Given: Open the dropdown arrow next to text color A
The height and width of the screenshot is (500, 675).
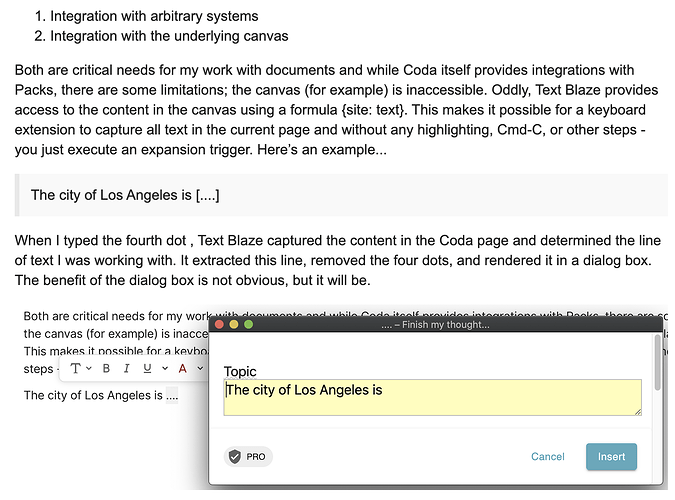Looking at the screenshot, I should 200,368.
